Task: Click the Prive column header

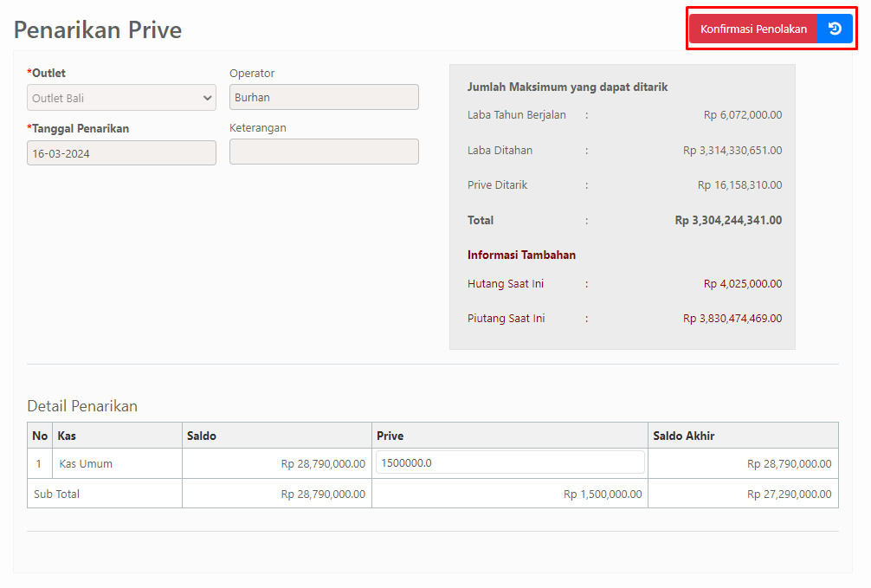Action: point(510,436)
